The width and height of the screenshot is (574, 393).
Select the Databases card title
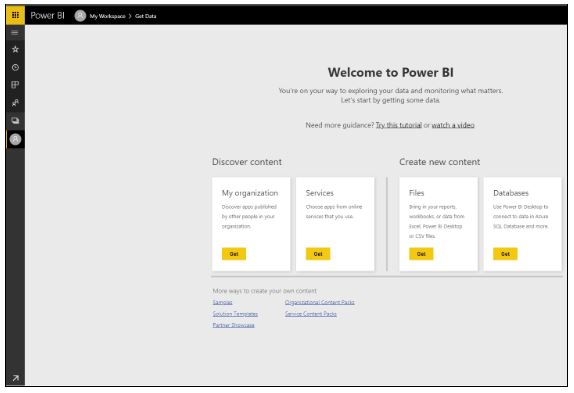click(x=511, y=193)
